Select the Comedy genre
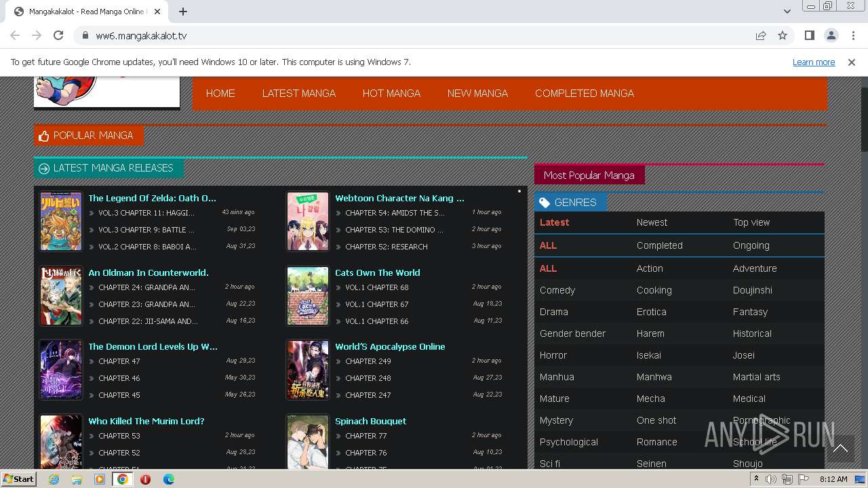This screenshot has width=868, height=488. [x=557, y=290]
